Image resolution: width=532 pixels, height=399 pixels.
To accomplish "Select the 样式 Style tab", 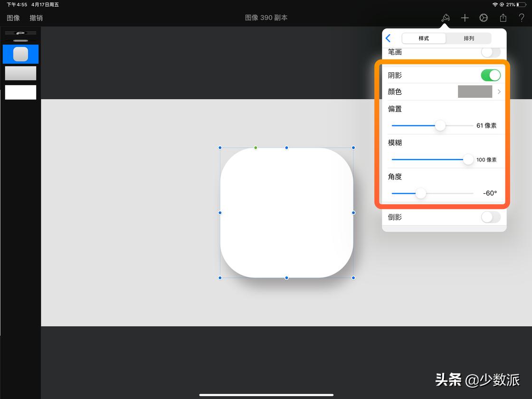I will coord(423,38).
